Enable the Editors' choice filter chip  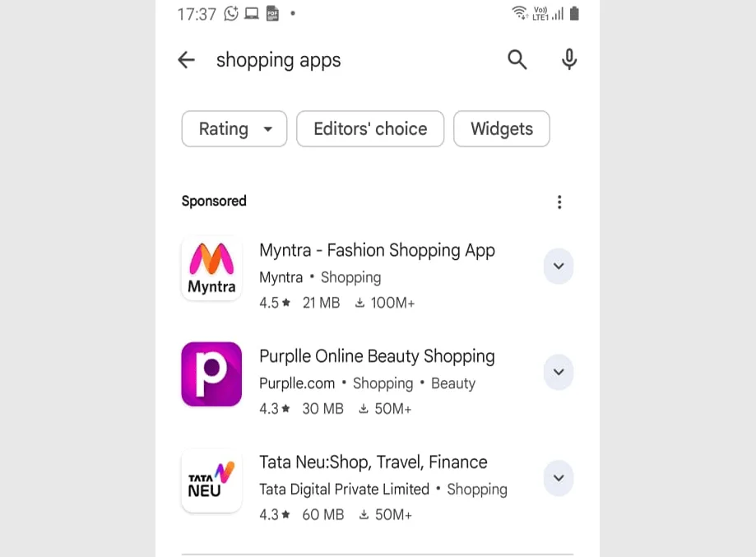click(369, 128)
